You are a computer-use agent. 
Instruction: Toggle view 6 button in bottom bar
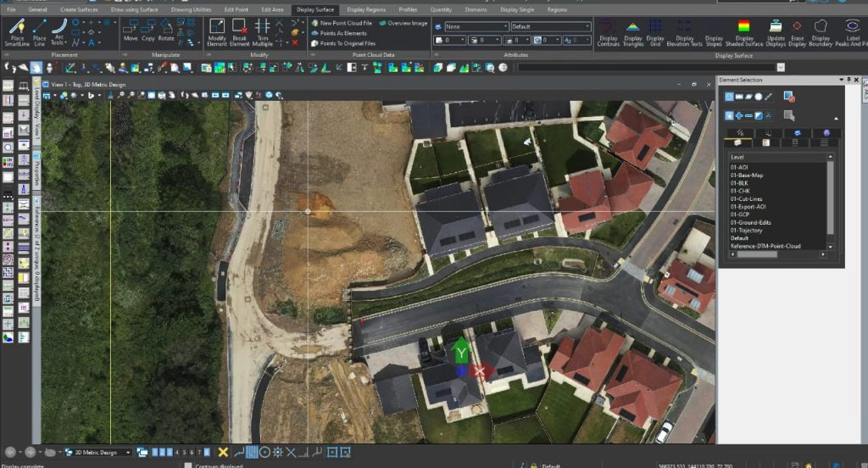(x=192, y=453)
